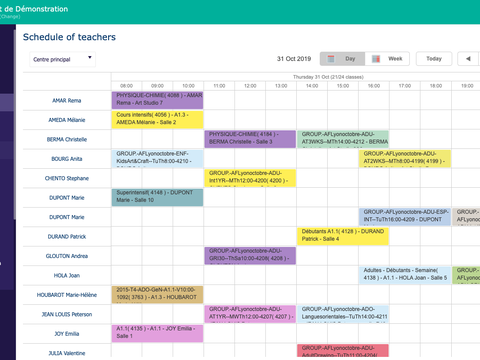Select the purple PHYSIQUE-CHIMIE 4088 class block
Viewport: 480px width, 360px height.
(x=157, y=100)
